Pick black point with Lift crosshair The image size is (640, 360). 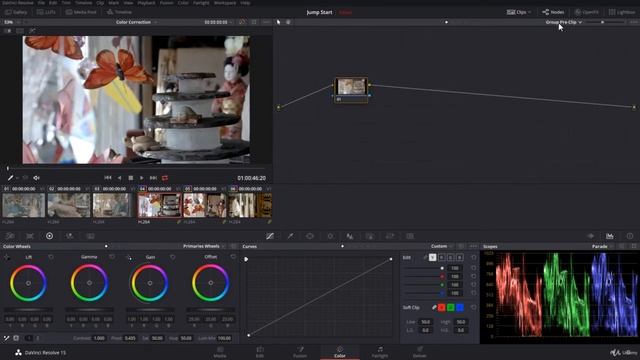(x=7, y=257)
